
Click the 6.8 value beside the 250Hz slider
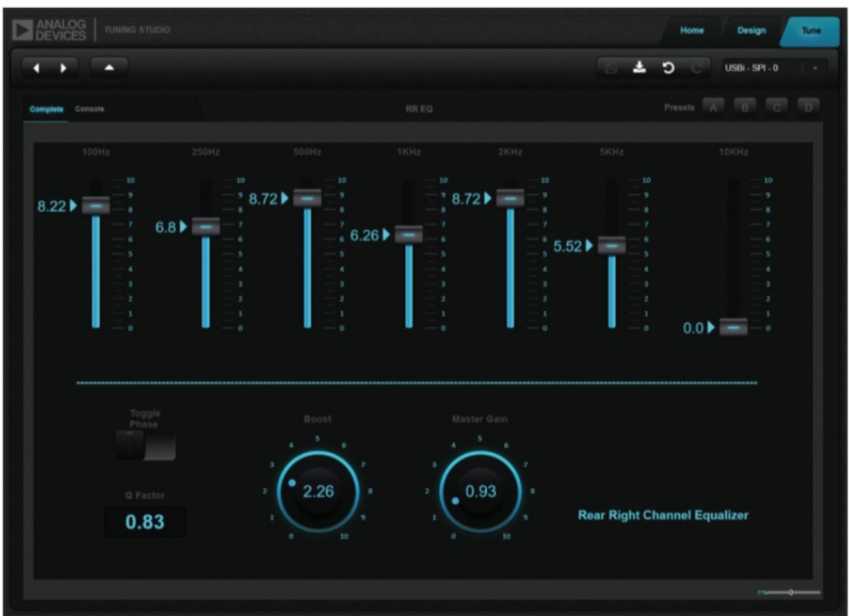click(x=166, y=227)
